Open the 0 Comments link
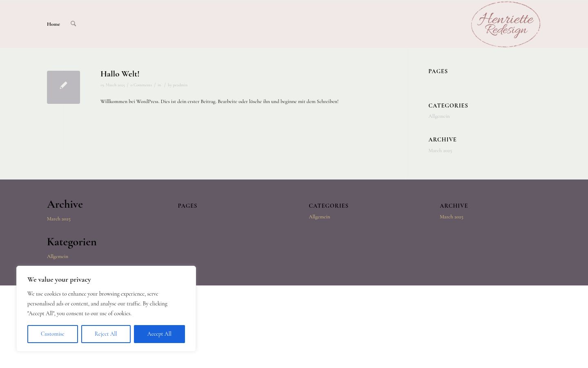Viewport: 588px width, 368px height. click(x=141, y=85)
